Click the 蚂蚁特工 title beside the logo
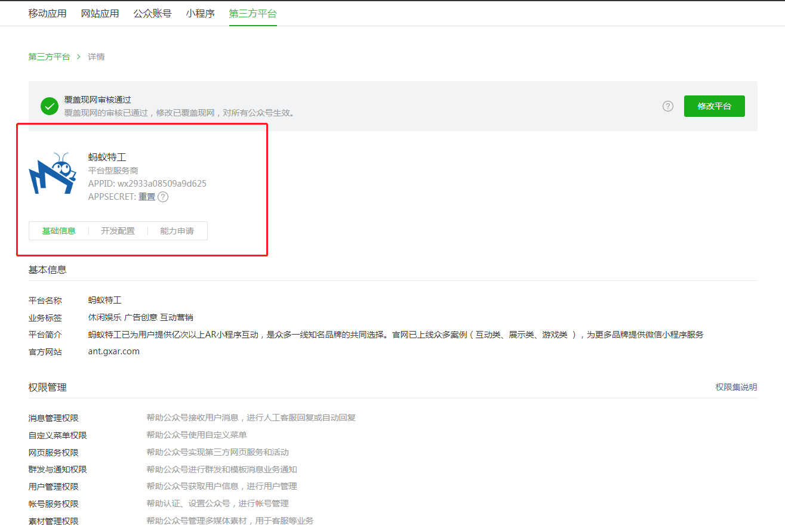The width and height of the screenshot is (785, 532). point(107,157)
